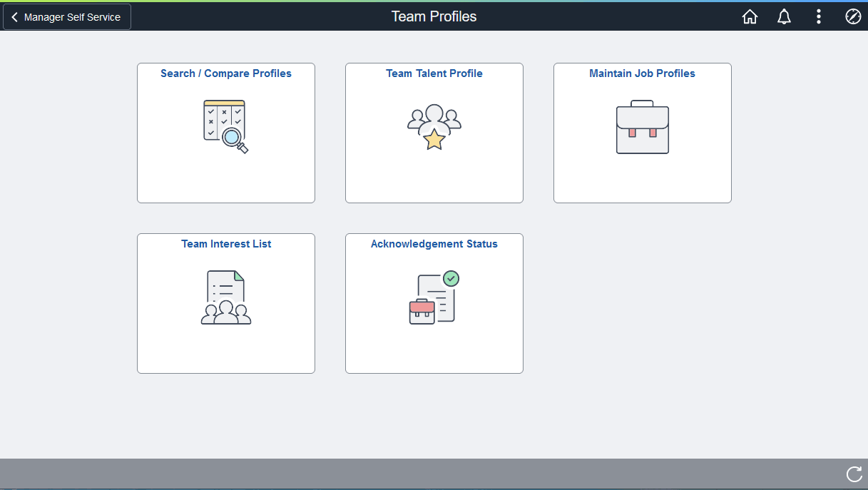Open the Maintain Job Profiles tile
The image size is (868, 490).
(642, 133)
